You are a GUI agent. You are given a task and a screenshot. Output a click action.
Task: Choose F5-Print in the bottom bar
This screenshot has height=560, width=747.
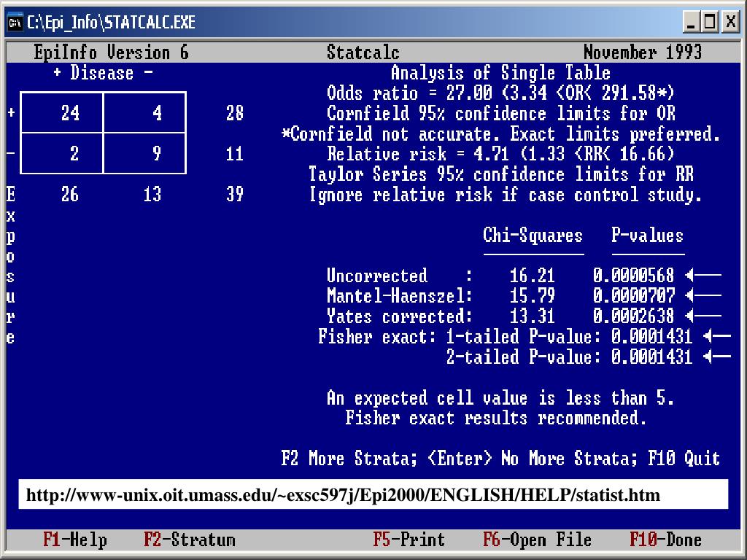(x=409, y=540)
